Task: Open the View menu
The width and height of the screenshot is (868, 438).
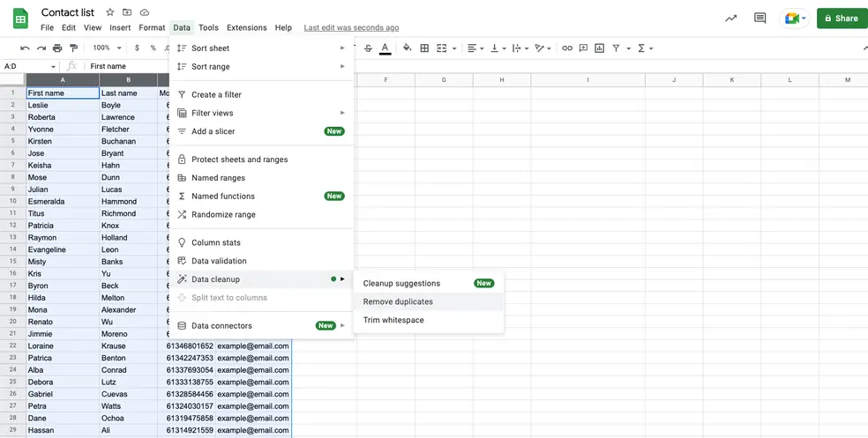Action: point(93,27)
